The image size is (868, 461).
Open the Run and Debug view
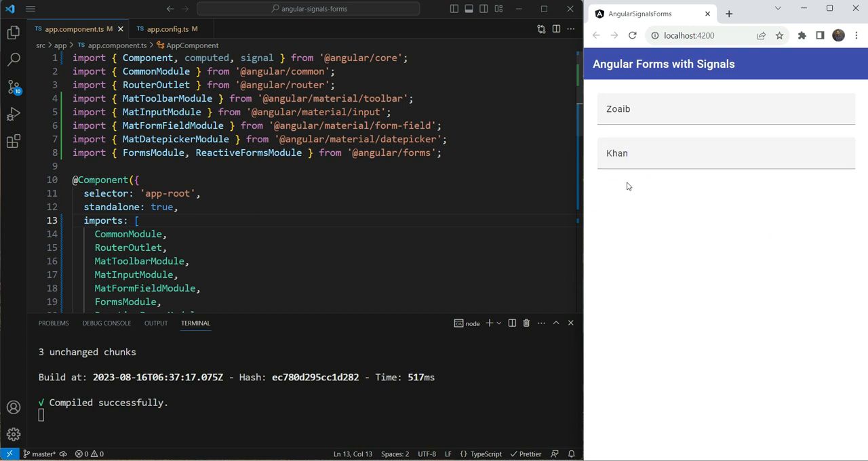tap(14, 114)
